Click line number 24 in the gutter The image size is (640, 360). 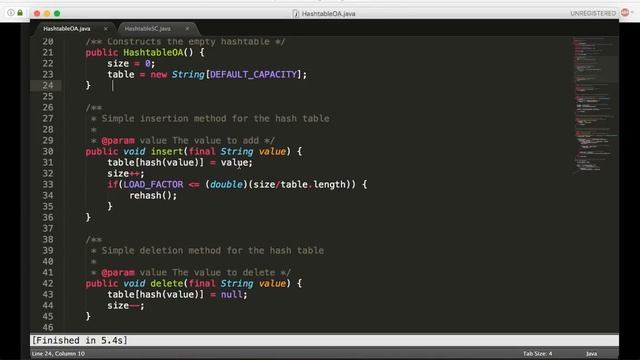click(48, 85)
